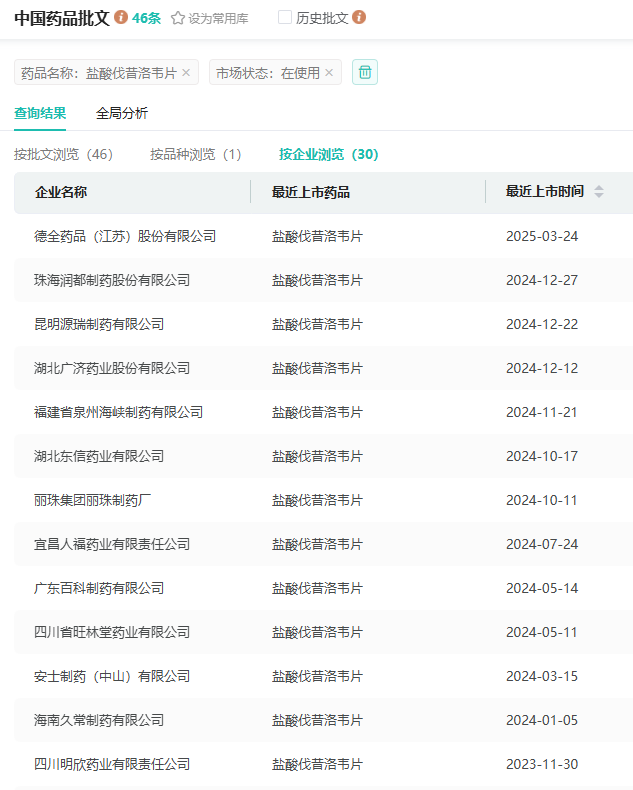Click the trash icon to clear all filters
This screenshot has height=790, width=633.
[365, 72]
